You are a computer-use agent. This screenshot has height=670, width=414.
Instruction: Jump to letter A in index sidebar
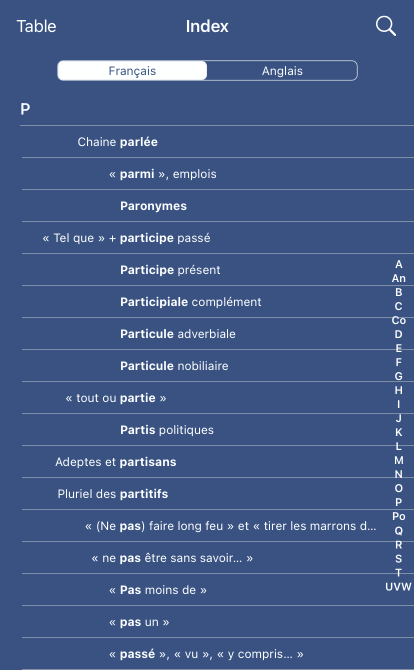pos(399,264)
